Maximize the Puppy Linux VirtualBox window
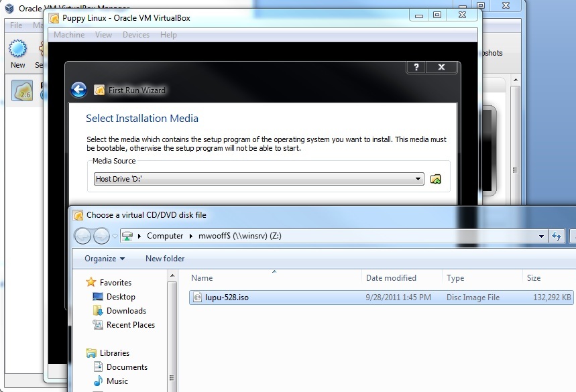This screenshot has height=392, width=576. [x=437, y=15]
